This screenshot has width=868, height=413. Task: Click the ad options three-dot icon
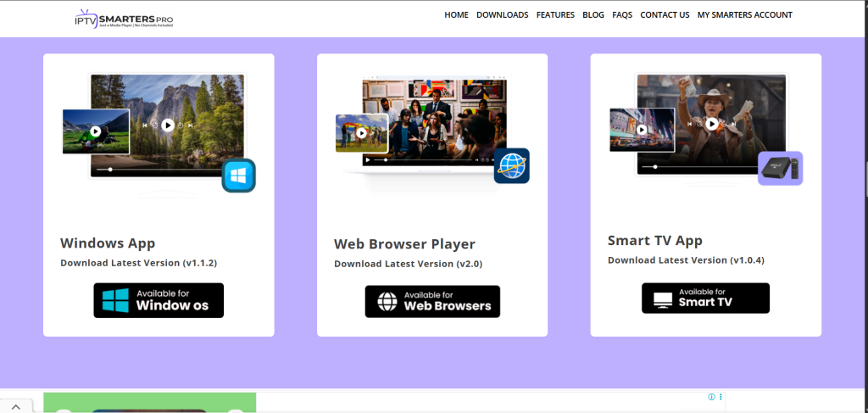pyautogui.click(x=721, y=397)
